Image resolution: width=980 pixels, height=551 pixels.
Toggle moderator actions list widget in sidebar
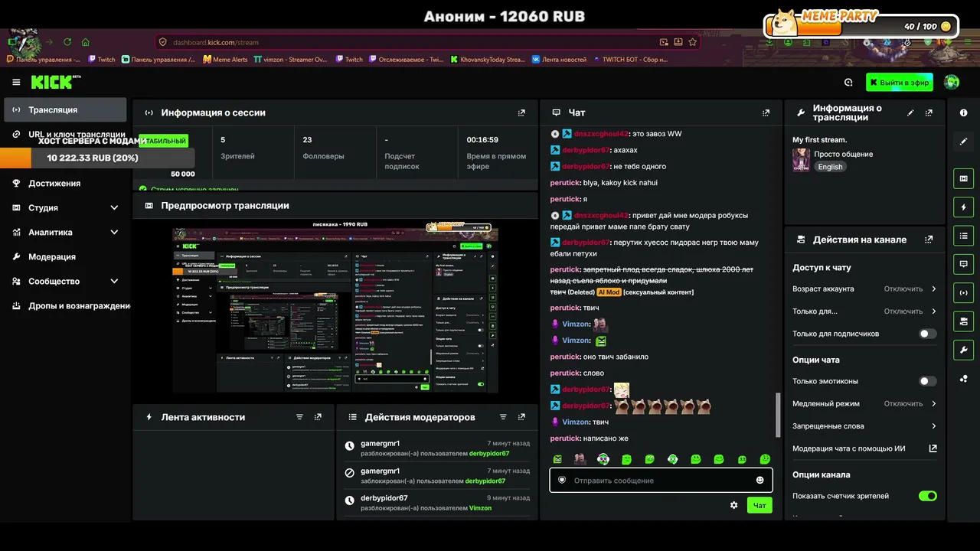[963, 236]
